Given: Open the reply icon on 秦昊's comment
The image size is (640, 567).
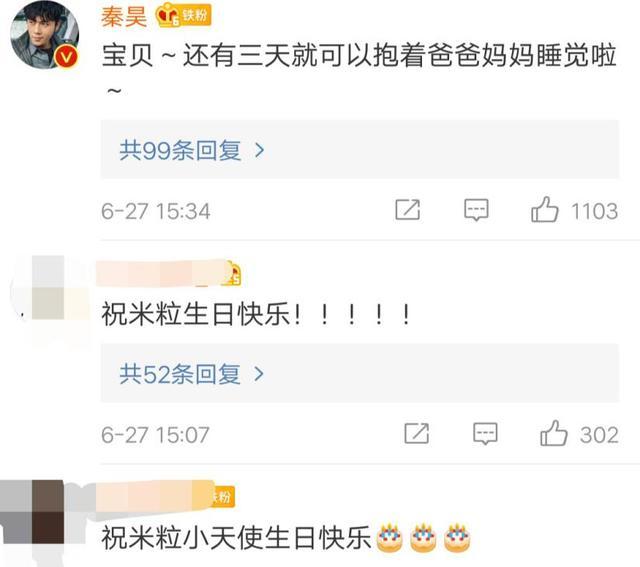Looking at the screenshot, I should pyautogui.click(x=476, y=210).
